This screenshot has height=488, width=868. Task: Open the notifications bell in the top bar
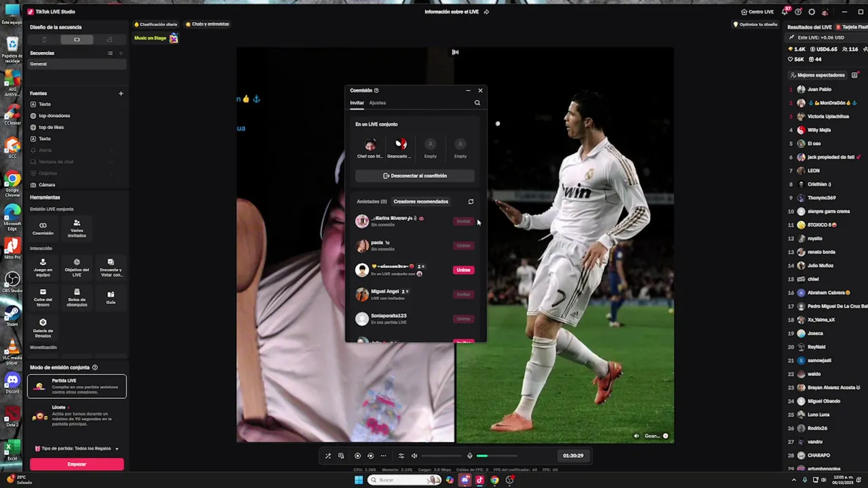click(785, 12)
